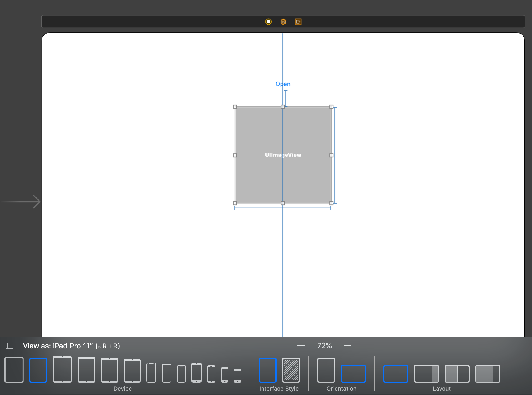532x395 pixels.
Task: Select the height constraint right of UIImageView
Action: tap(335, 155)
